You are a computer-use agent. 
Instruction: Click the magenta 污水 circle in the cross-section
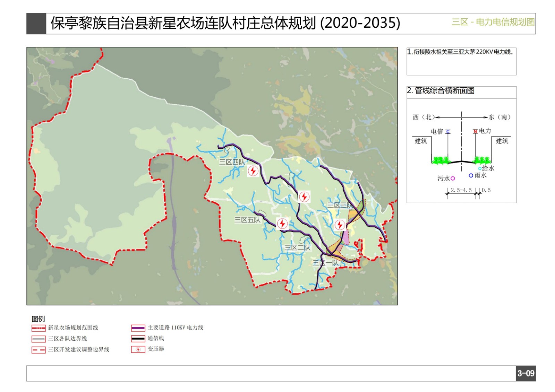coord(453,178)
